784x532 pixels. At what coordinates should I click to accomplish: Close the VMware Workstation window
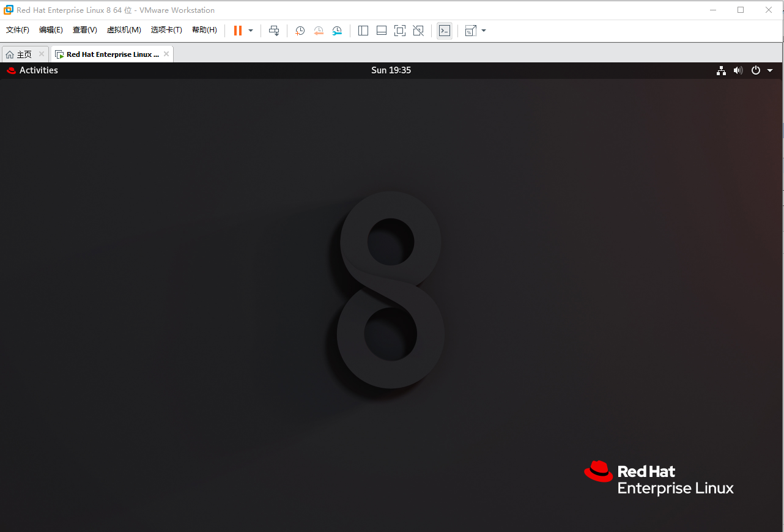769,10
